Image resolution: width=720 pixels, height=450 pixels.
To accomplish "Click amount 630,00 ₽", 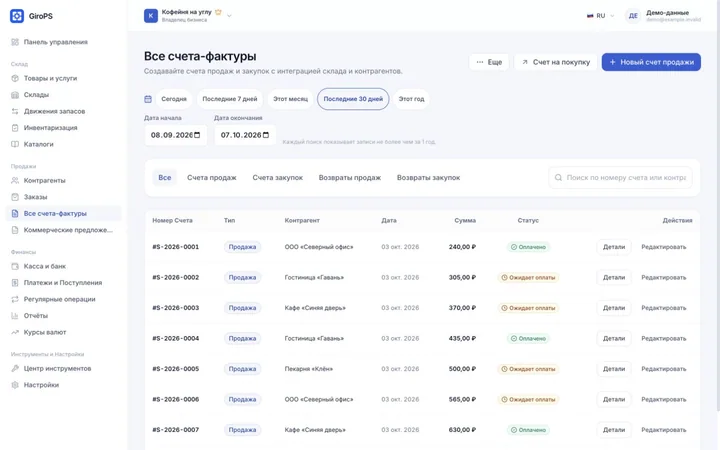I will (462, 430).
